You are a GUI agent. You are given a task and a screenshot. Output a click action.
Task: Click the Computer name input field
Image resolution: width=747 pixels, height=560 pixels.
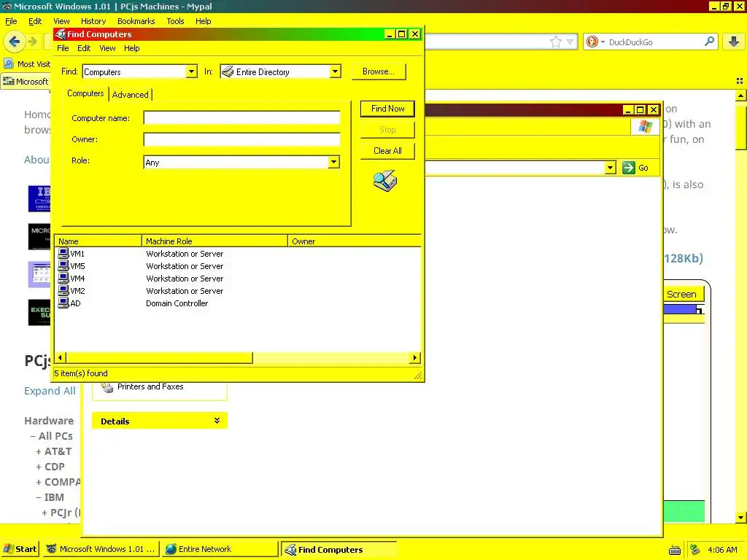[241, 117]
